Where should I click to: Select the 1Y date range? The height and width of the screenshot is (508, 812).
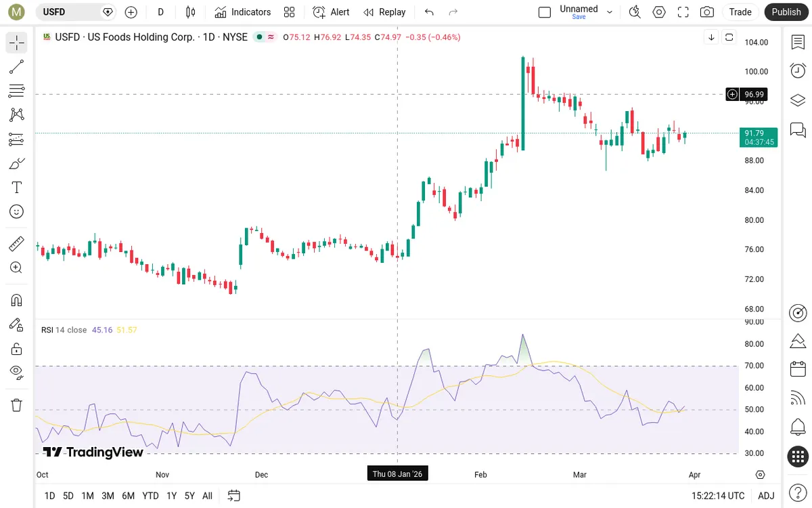[171, 496]
